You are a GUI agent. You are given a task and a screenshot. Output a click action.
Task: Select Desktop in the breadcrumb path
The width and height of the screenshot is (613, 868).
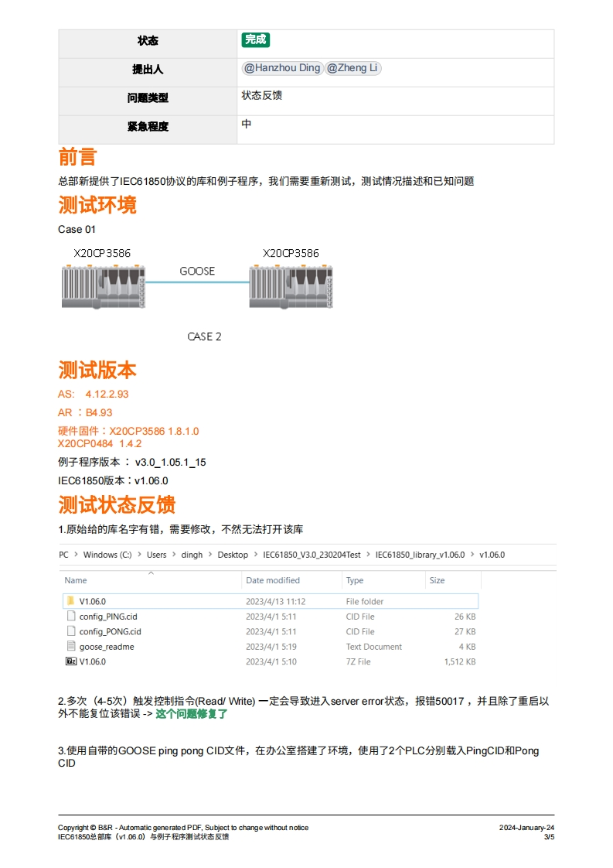click(233, 555)
